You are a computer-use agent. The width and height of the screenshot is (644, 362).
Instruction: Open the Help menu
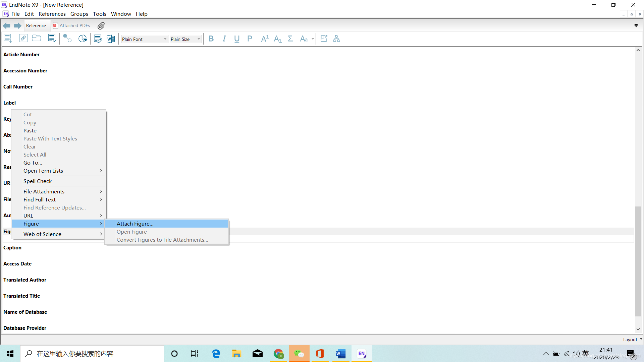(x=142, y=14)
